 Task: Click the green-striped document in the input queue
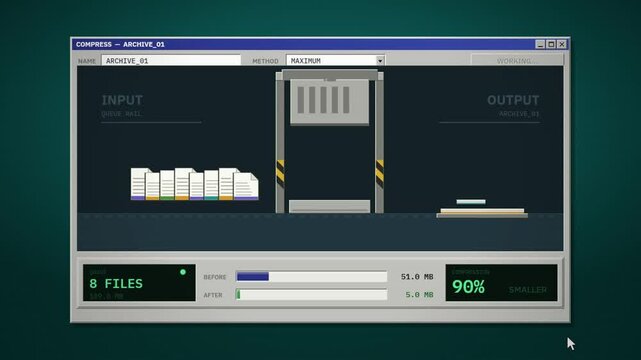[167, 185]
